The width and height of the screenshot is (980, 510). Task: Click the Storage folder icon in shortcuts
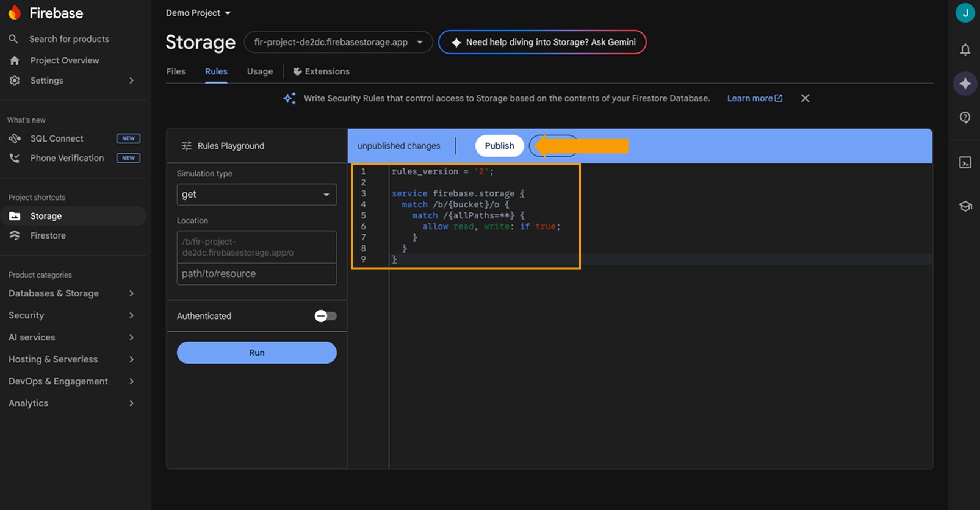point(15,216)
